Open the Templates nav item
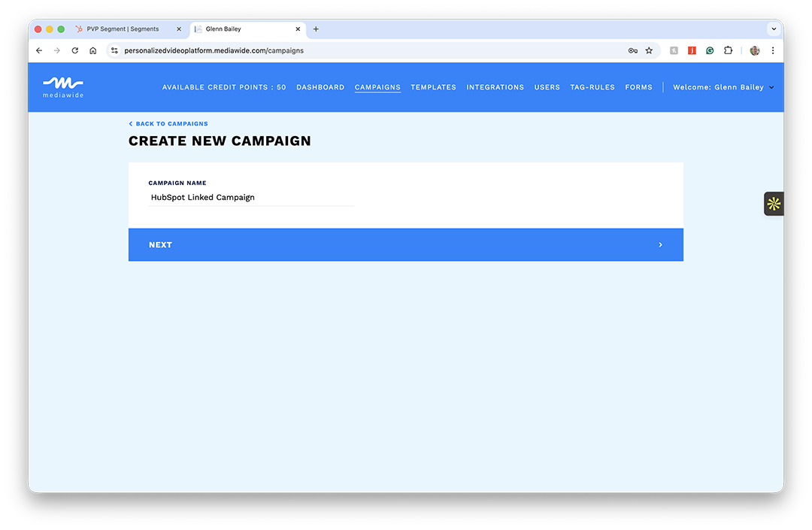 click(433, 87)
